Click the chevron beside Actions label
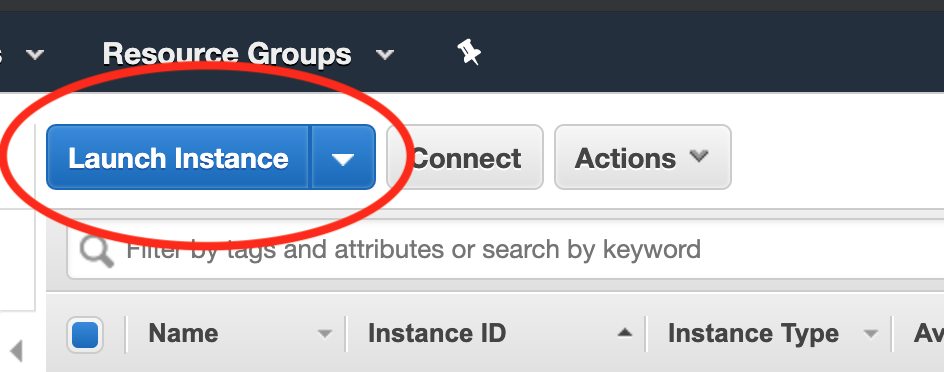Screen dimensions: 944x372 699,157
